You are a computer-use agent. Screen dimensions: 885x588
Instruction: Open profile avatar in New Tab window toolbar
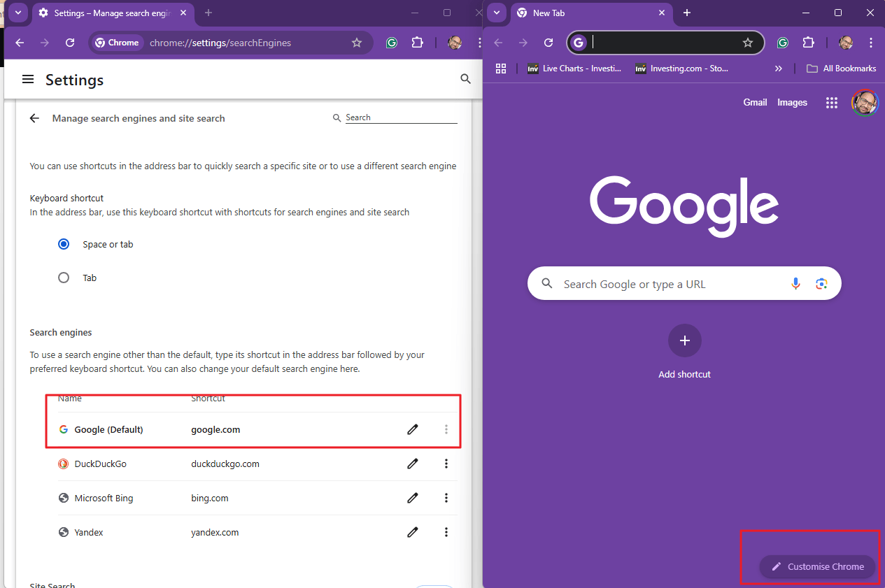click(x=846, y=43)
